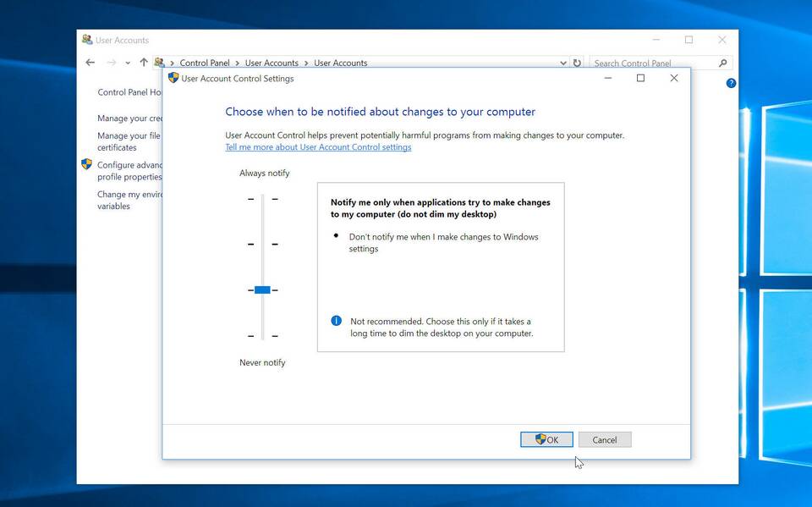812x507 pixels.
Task: Maximize the User Account Control Settings dialog
Action: click(x=640, y=78)
